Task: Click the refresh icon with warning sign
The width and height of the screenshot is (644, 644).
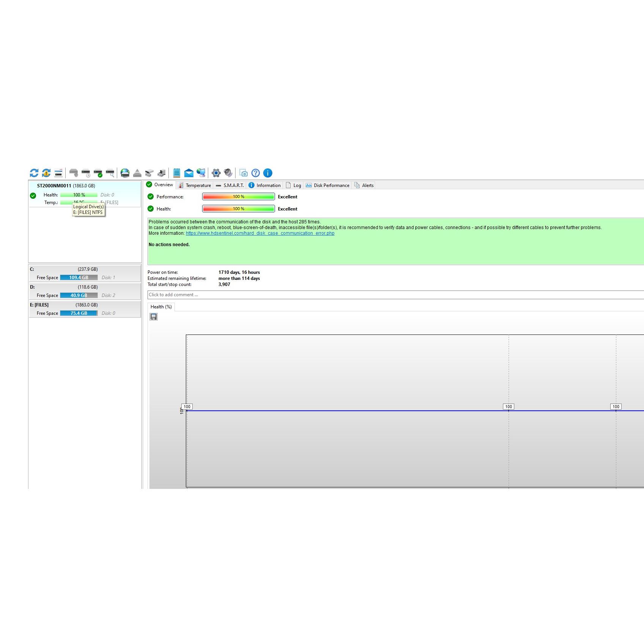Action: click(46, 173)
